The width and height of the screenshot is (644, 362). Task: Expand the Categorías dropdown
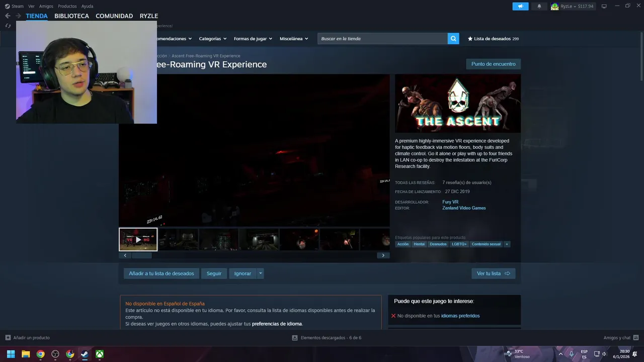point(213,39)
